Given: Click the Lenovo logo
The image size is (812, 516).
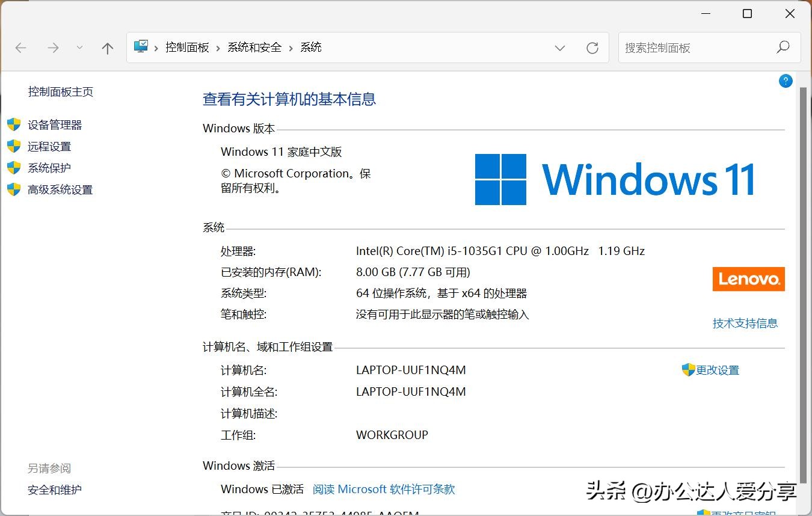Looking at the screenshot, I should [x=748, y=279].
